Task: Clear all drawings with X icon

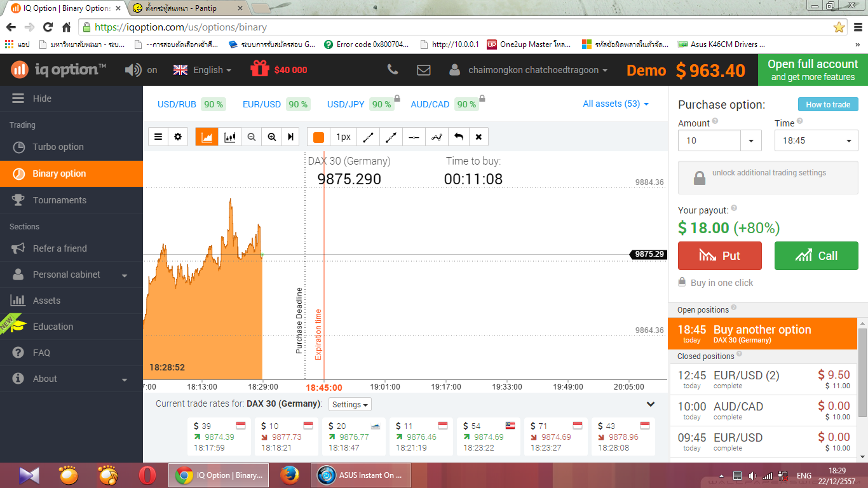Action: 478,137
